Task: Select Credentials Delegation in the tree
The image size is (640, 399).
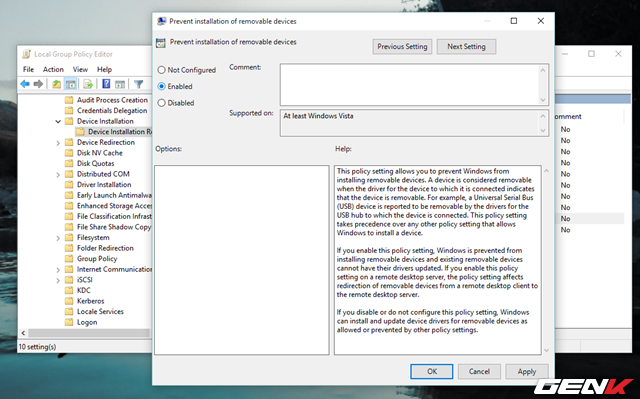Action: coord(112,111)
